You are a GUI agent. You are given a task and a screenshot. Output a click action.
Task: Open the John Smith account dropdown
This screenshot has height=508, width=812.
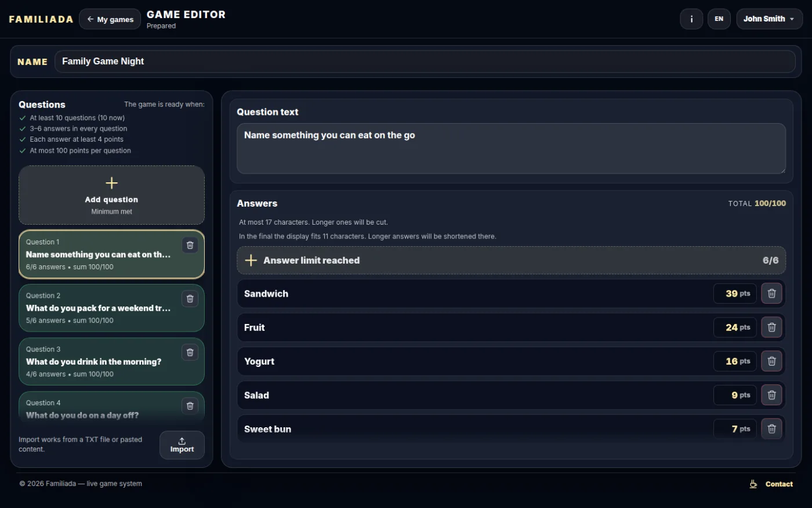pyautogui.click(x=769, y=19)
